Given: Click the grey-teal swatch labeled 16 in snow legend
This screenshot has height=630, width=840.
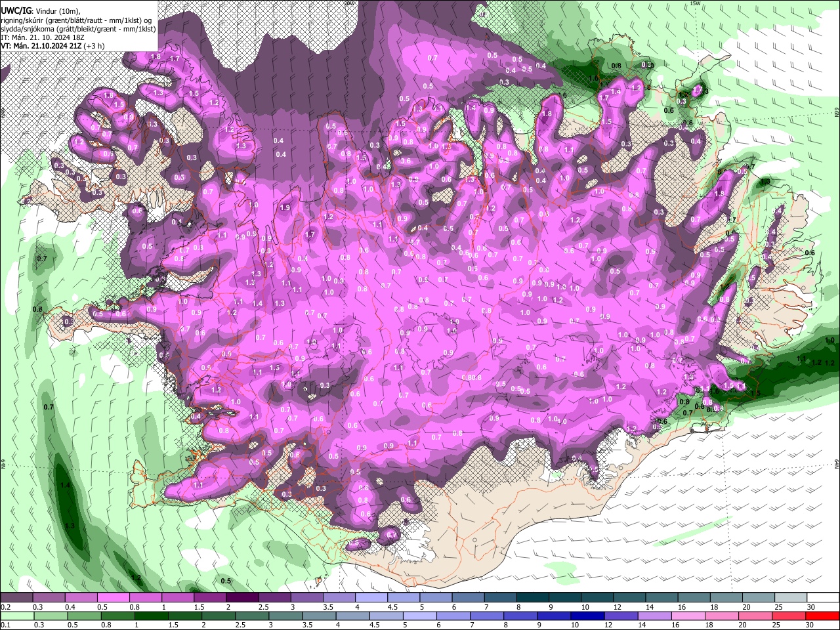Looking at the screenshot, I should pos(694,598).
